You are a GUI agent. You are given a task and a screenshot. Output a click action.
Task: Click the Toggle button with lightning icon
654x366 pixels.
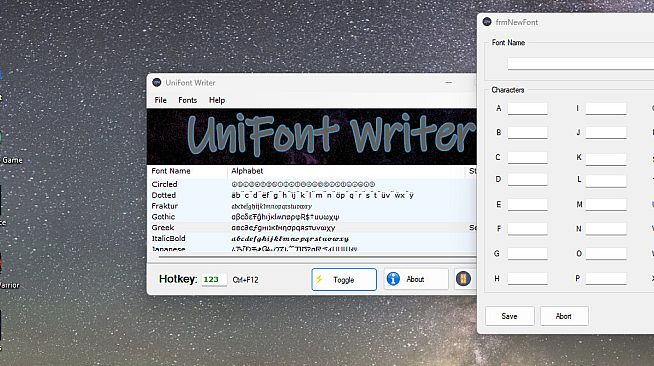pos(344,279)
